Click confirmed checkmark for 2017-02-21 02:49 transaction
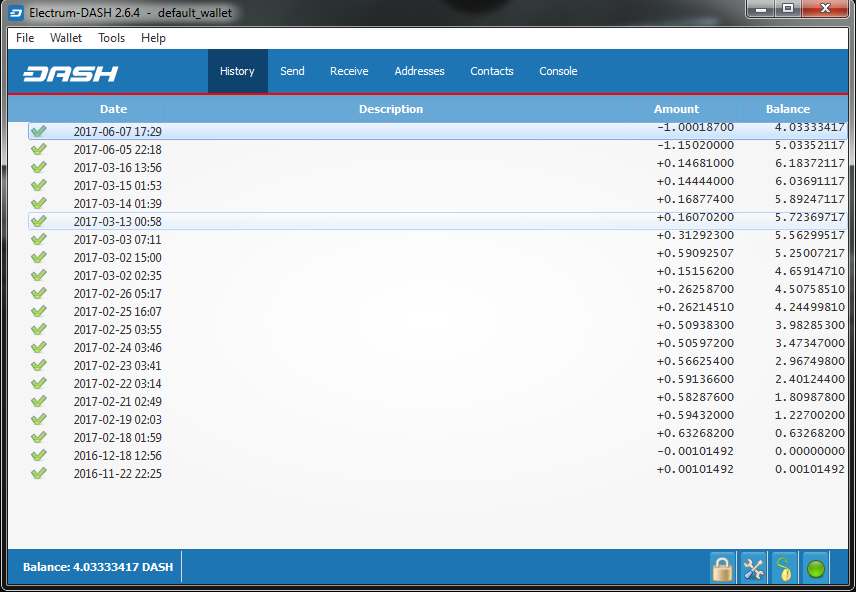 [39, 401]
